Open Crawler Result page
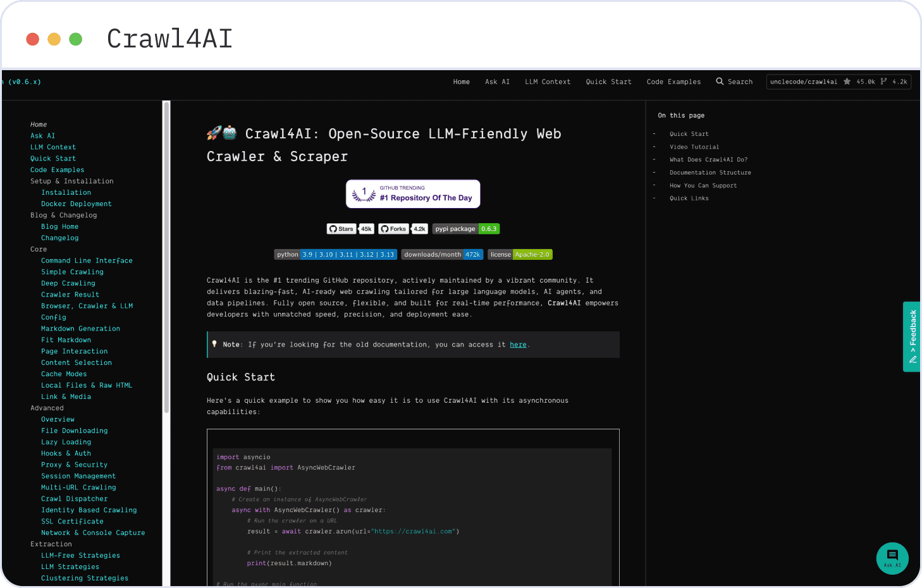 tap(70, 295)
